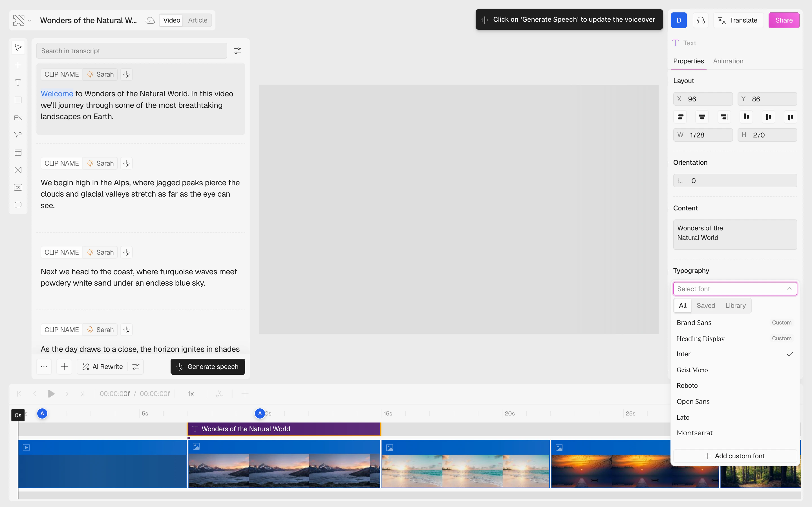
Task: Click the comments speech bubble icon
Action: [18, 205]
